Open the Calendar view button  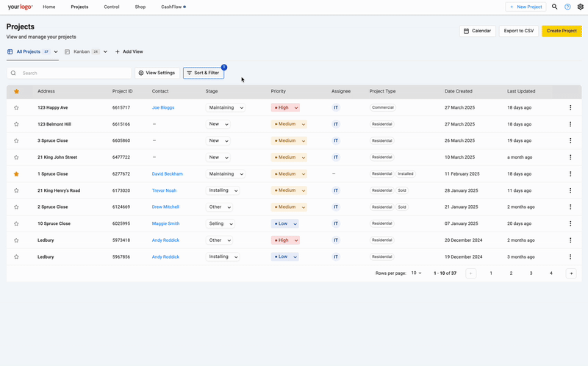[477, 31]
